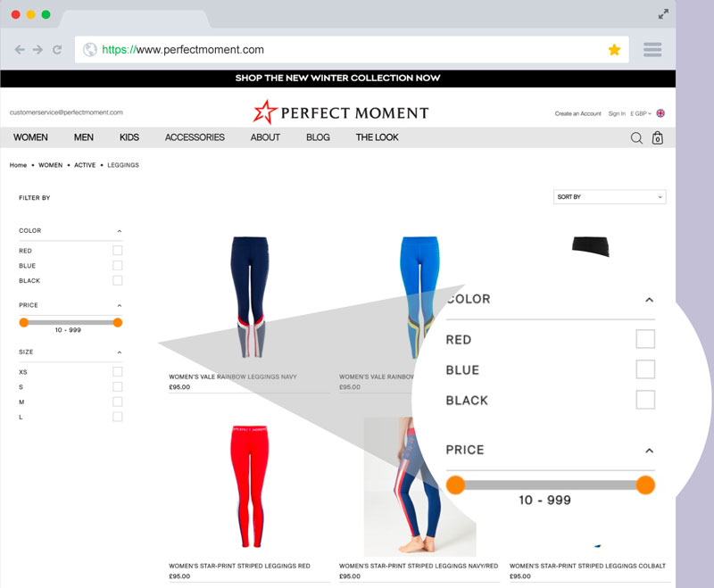
Task: Click the yellow bookmark star
Action: point(614,50)
